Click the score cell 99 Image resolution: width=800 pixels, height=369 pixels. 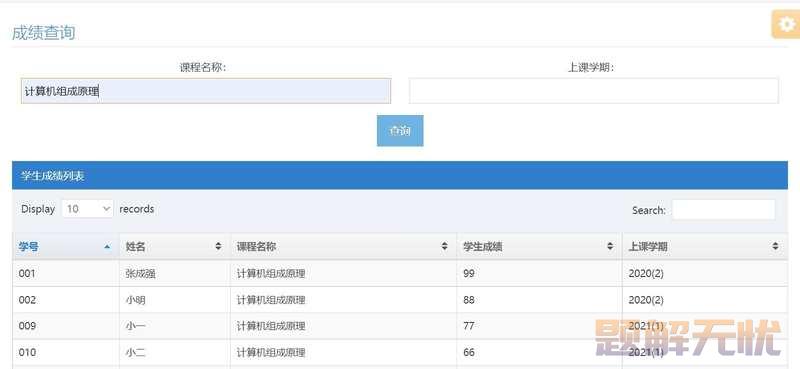[469, 274]
